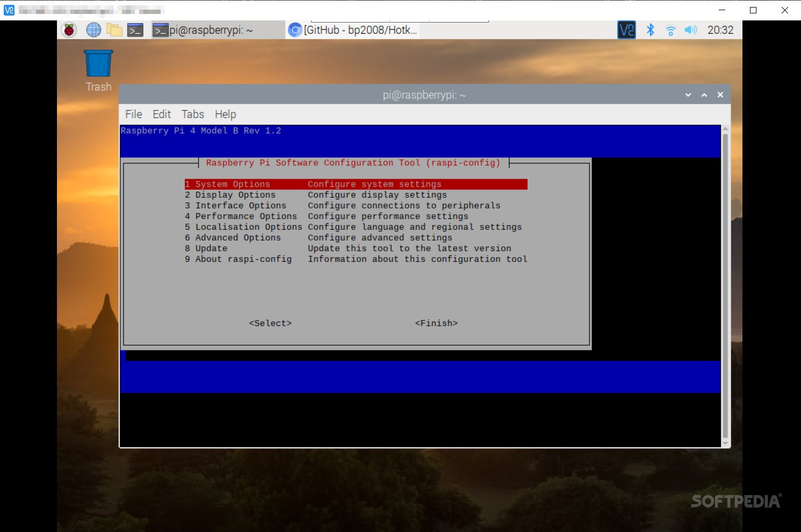Screen dimensions: 801x532
Task: Click the terminal scrollbar up arrow
Action: (x=726, y=129)
